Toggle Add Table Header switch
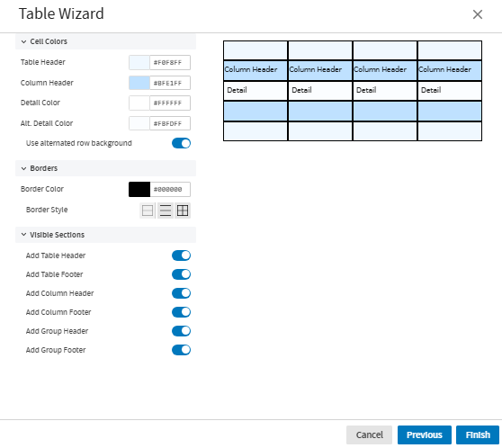 click(x=181, y=255)
